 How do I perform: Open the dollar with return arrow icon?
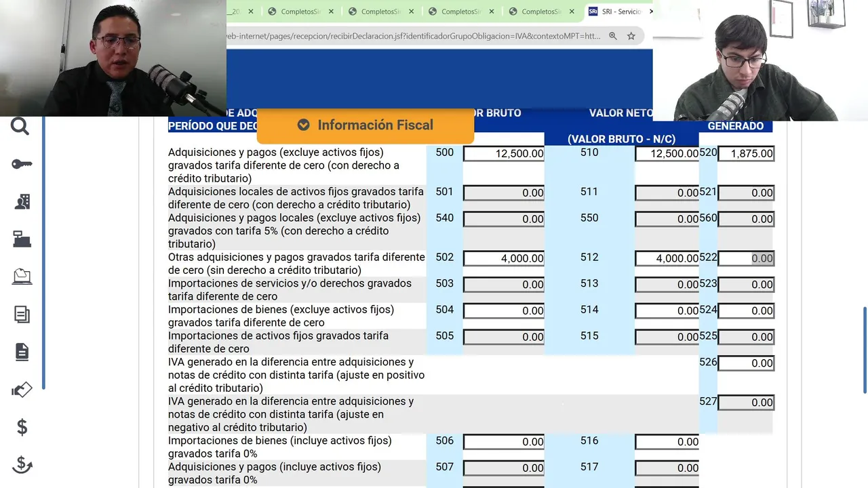tap(22, 464)
